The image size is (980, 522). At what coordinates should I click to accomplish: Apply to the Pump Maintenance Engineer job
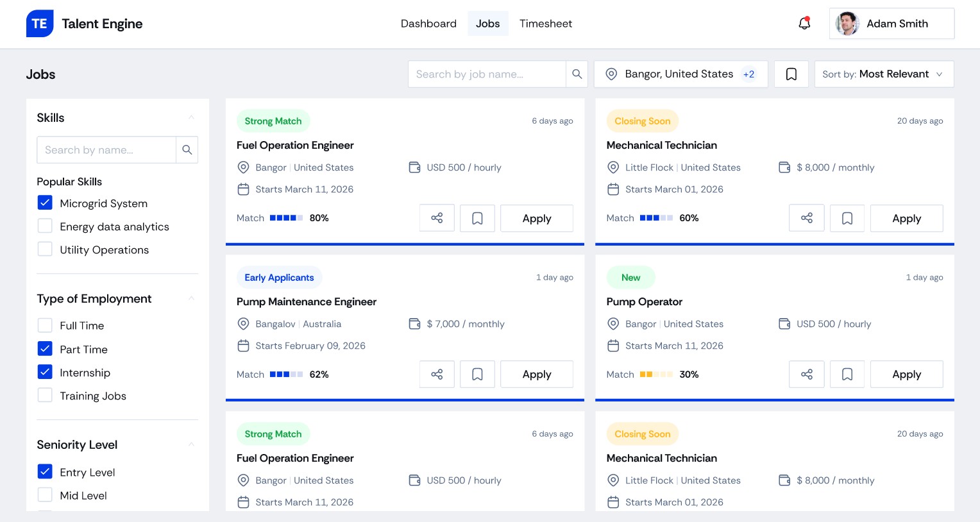click(537, 375)
